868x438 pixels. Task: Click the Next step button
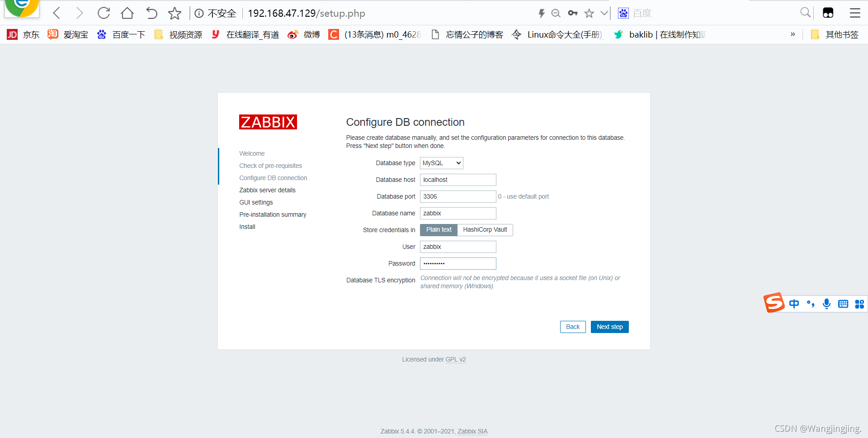click(x=609, y=327)
